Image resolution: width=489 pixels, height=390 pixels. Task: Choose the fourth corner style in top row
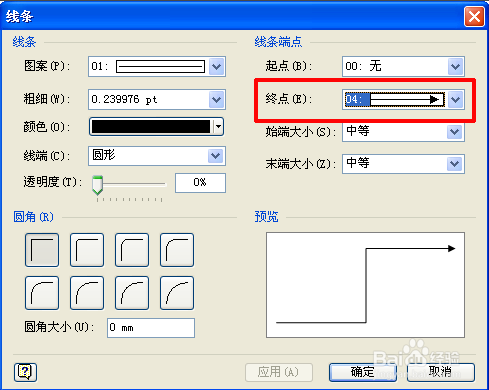click(x=177, y=250)
